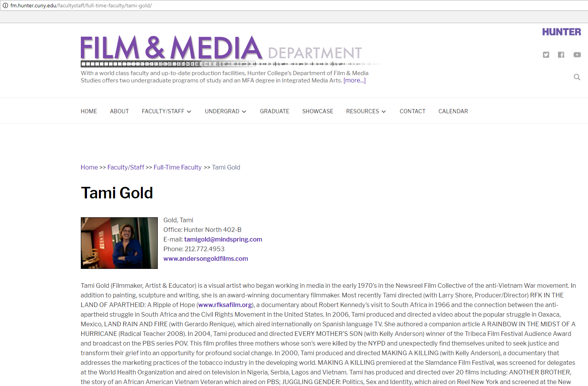The height and width of the screenshot is (386, 588).
Task: Click the browser address bar URL
Action: [x=81, y=5]
